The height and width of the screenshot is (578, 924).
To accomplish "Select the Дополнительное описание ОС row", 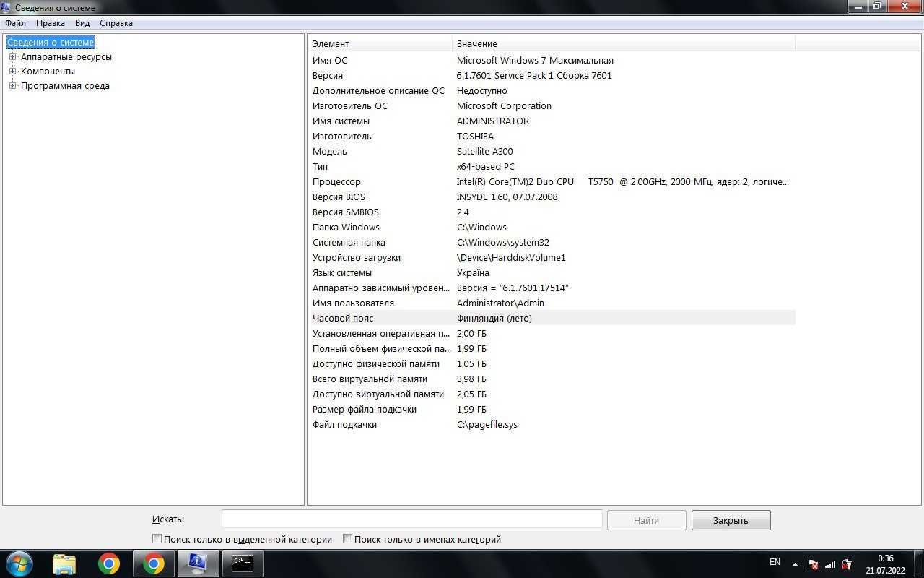I will click(552, 91).
